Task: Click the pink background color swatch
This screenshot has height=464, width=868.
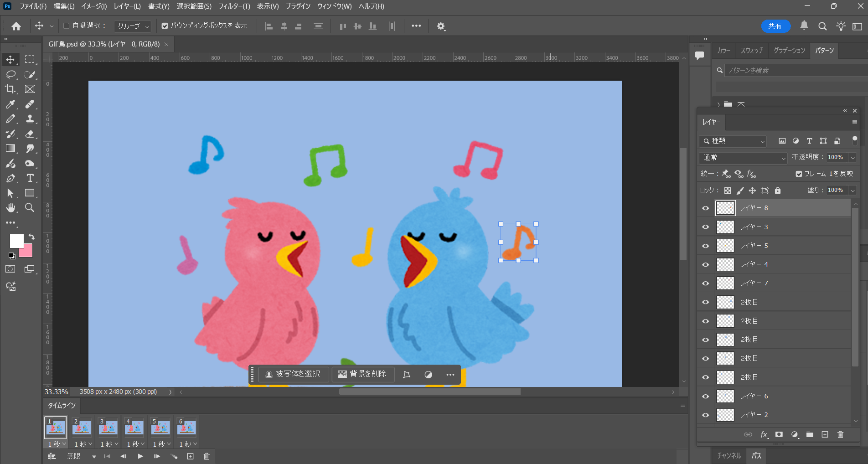Action: click(27, 252)
